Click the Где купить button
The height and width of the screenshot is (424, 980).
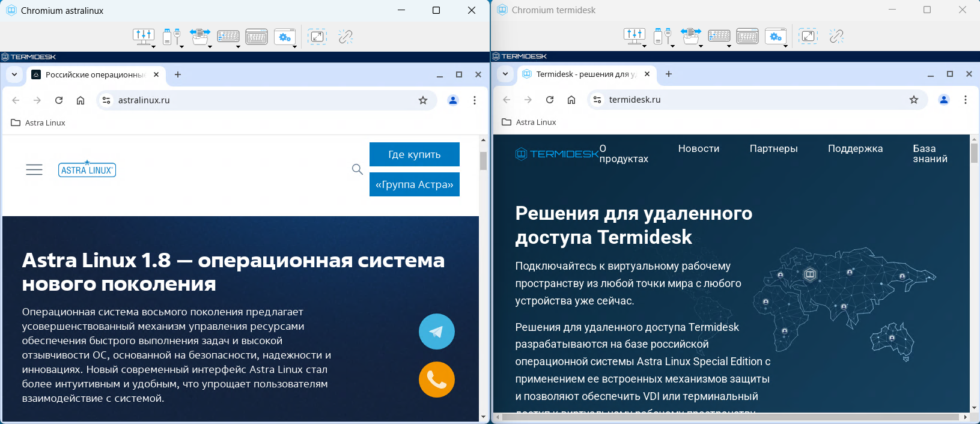[x=414, y=154]
